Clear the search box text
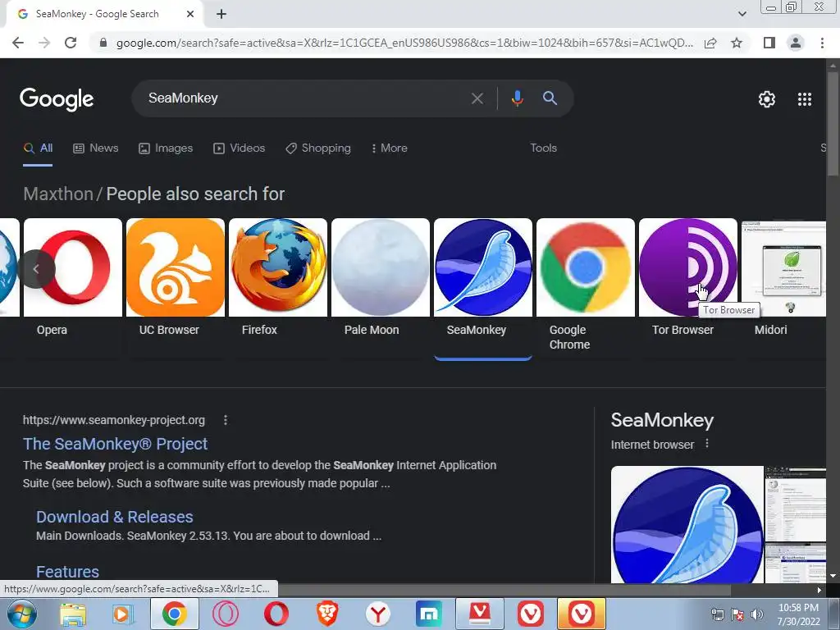 point(477,98)
